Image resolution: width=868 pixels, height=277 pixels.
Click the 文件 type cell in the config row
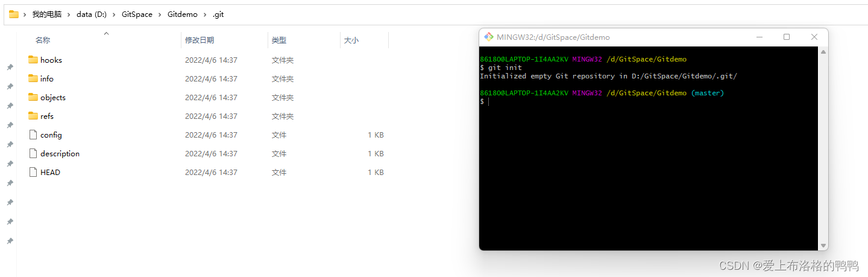(x=279, y=135)
